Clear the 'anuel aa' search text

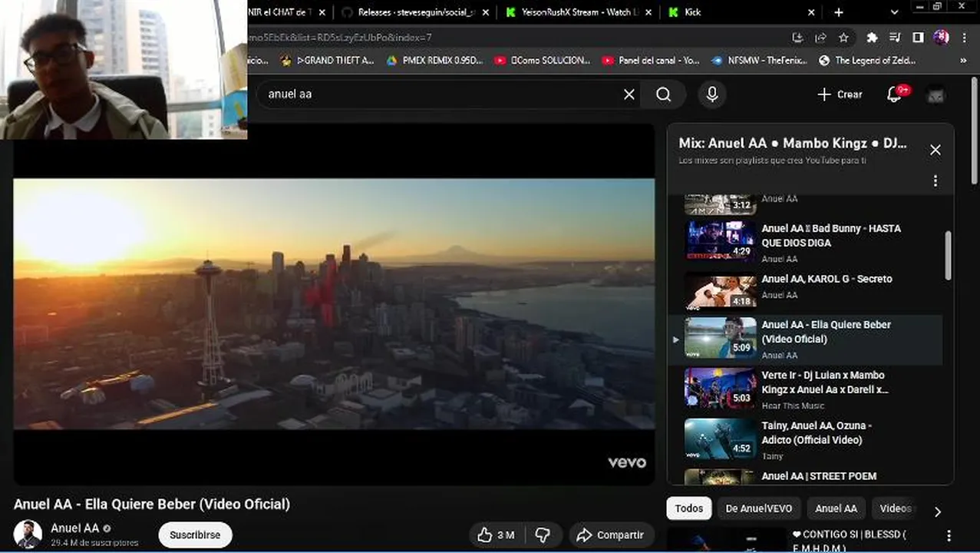click(629, 94)
